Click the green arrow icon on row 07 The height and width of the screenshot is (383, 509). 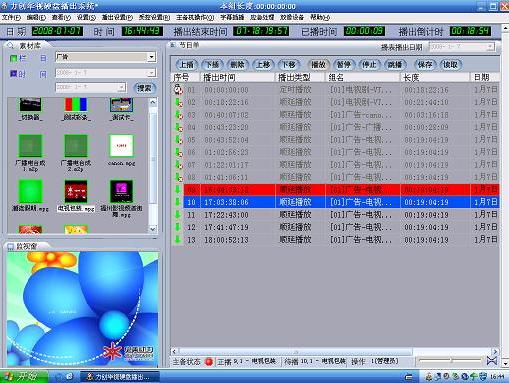coord(179,165)
